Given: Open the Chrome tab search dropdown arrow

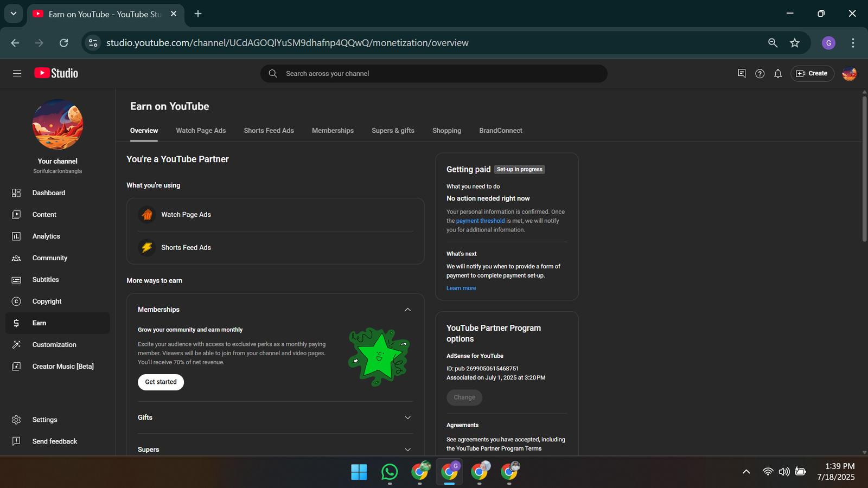Looking at the screenshot, I should 14,14.
